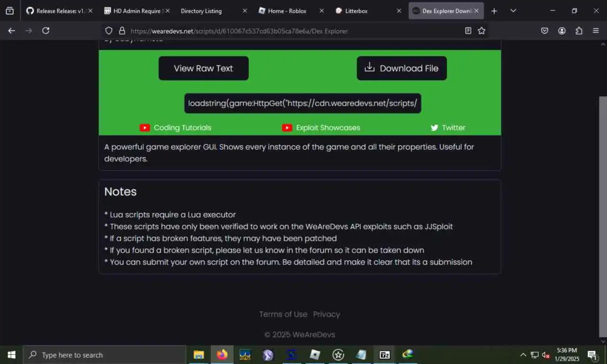Image resolution: width=607 pixels, height=364 pixels.
Task: Open the Firefox application menu
Action: 596,31
